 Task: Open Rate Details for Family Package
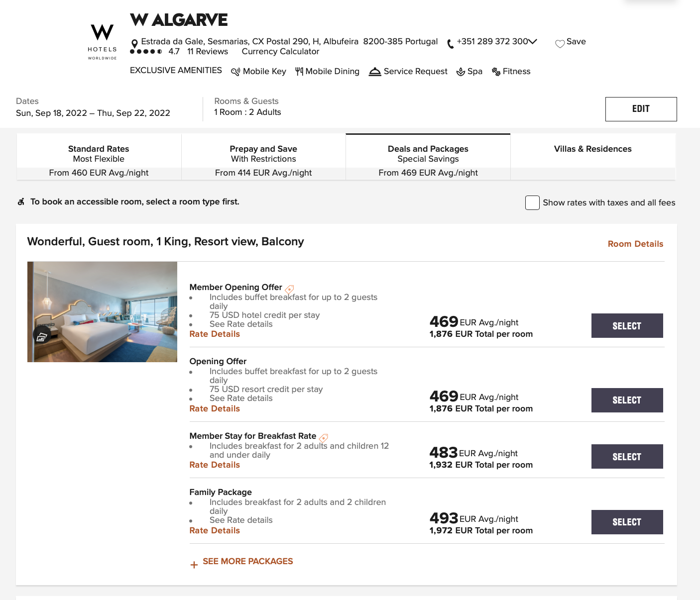pyautogui.click(x=215, y=530)
